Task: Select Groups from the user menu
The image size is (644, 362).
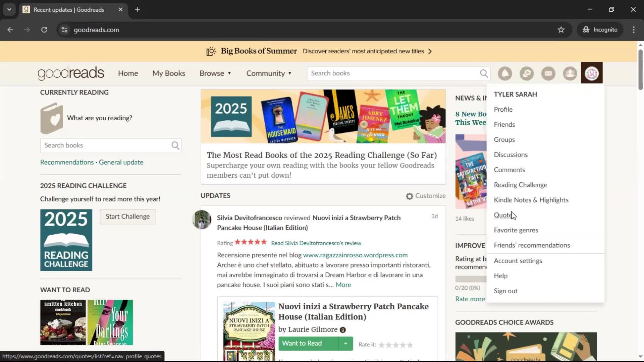Action: pos(504,140)
